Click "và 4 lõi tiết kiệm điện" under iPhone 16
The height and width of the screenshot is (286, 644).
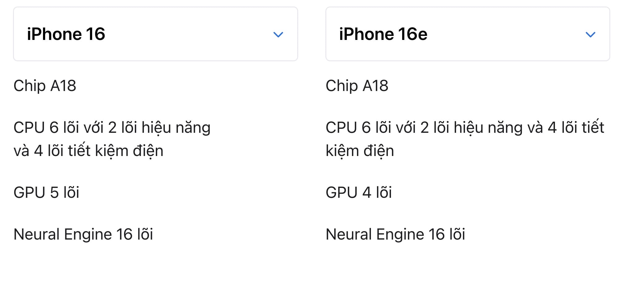pyautogui.click(x=88, y=151)
